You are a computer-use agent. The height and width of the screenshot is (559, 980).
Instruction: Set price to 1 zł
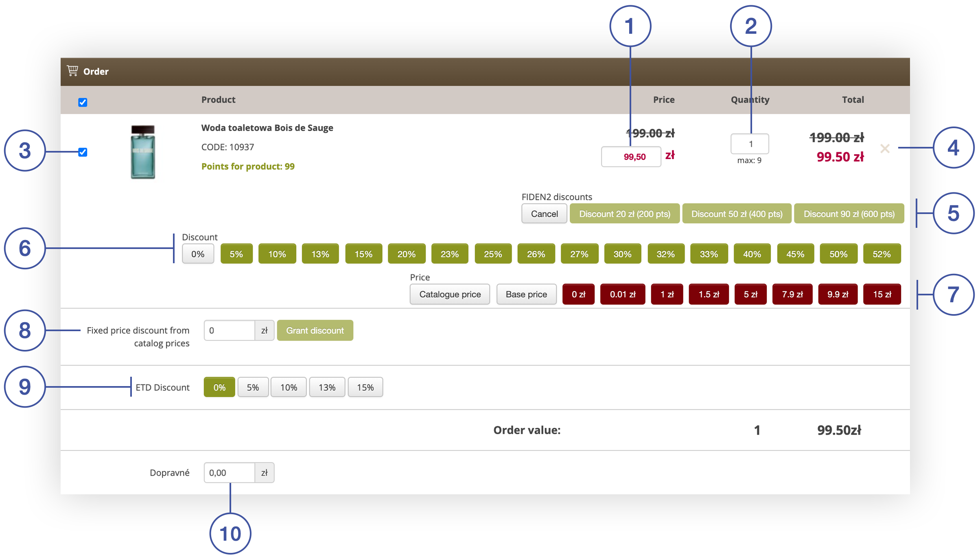667,294
